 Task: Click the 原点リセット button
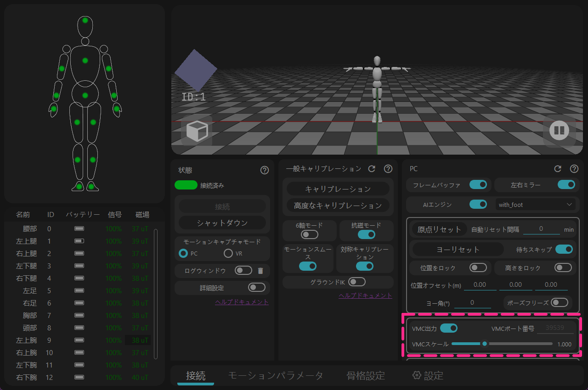pyautogui.click(x=439, y=229)
